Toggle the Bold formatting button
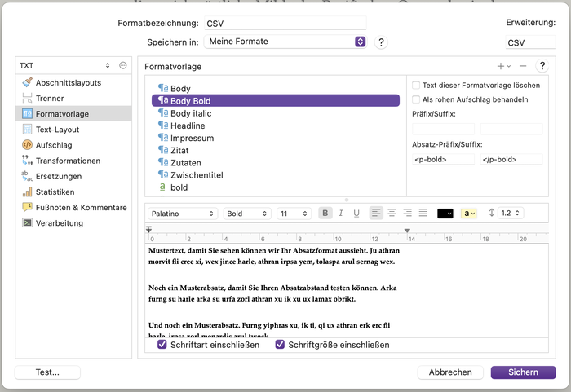The width and height of the screenshot is (571, 392). (325, 213)
